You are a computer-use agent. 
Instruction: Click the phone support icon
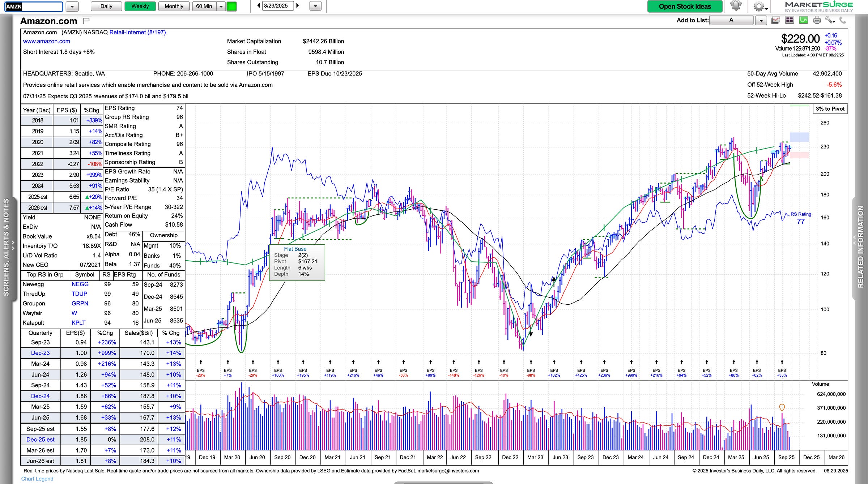tap(843, 20)
